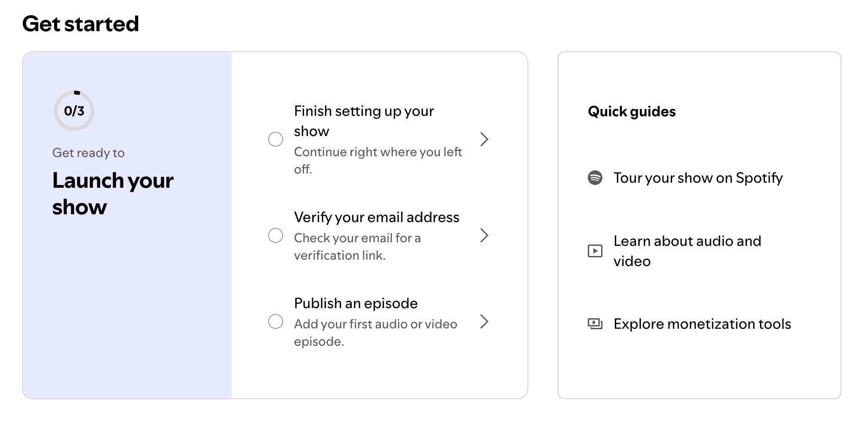Viewport: 868px width, 424px height.
Task: Click the audio and video play icon
Action: (x=595, y=251)
